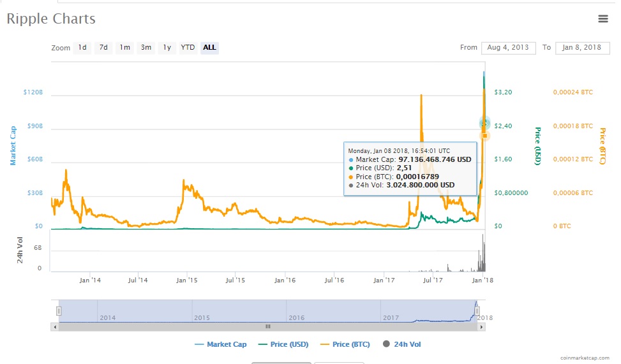Click the orange BTC price marker point

coord(485,136)
